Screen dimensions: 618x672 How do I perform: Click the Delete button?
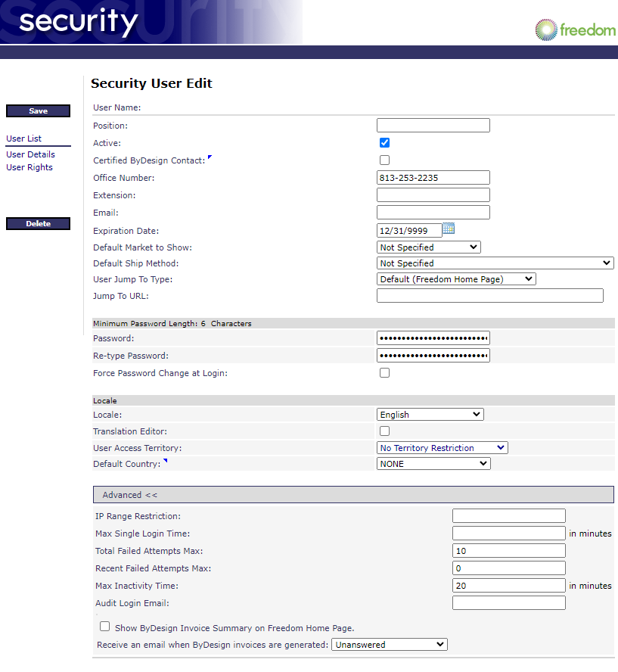[38, 223]
